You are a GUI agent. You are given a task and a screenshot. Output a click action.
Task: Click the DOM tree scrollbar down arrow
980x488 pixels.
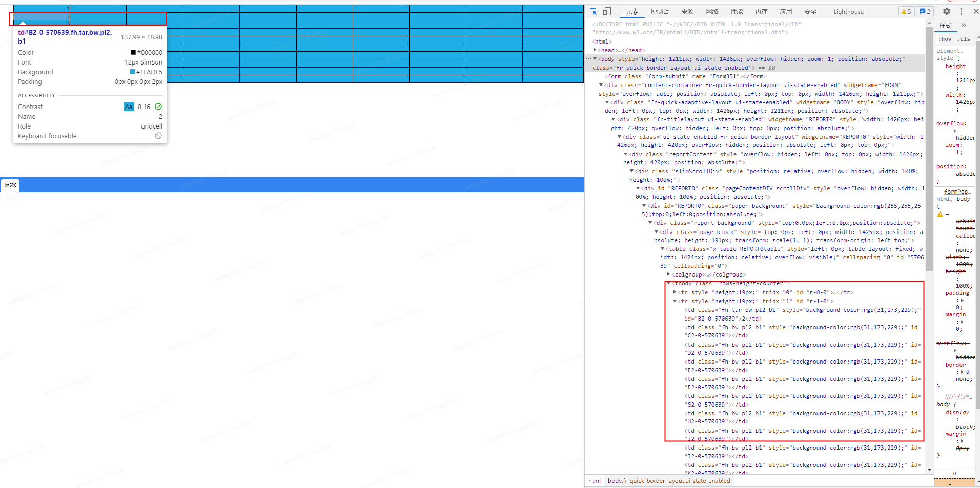[929, 469]
